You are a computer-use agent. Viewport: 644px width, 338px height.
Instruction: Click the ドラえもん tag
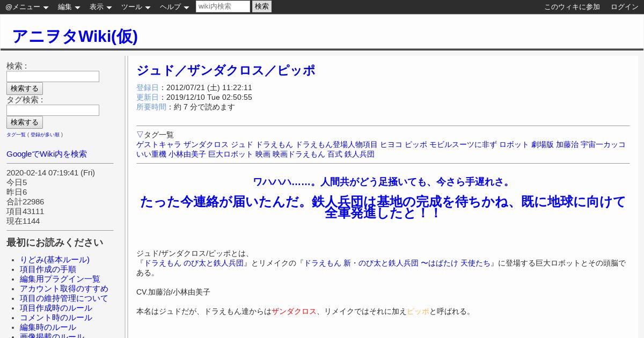(x=274, y=144)
